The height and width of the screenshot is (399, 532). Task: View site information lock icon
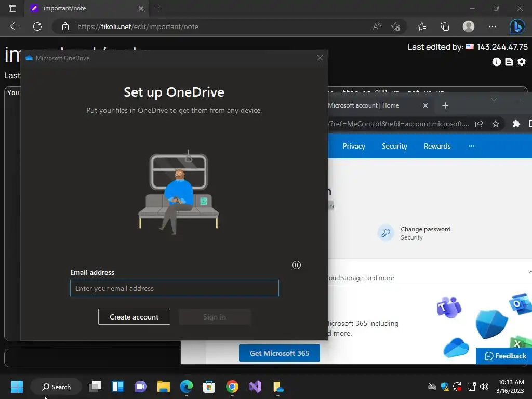click(65, 26)
